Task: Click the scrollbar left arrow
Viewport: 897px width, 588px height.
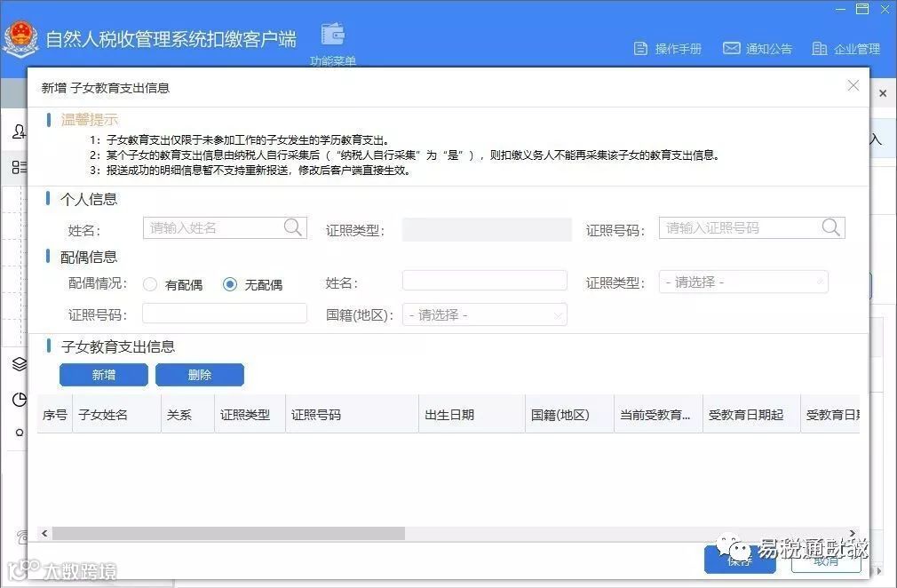Action: click(x=44, y=534)
